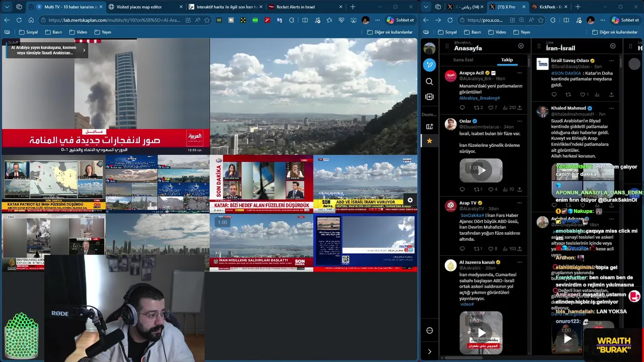Viewport: 644px width, 362px height.
Task: Like the Arapça Acil post
Action: coord(491,108)
